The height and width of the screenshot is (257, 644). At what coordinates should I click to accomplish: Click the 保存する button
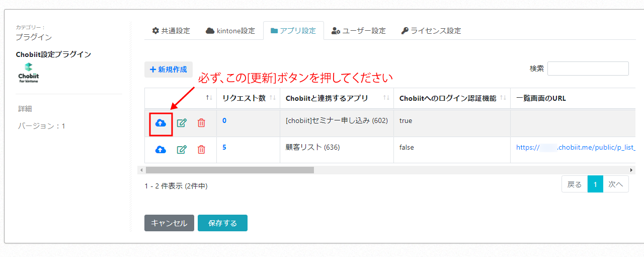pos(222,223)
